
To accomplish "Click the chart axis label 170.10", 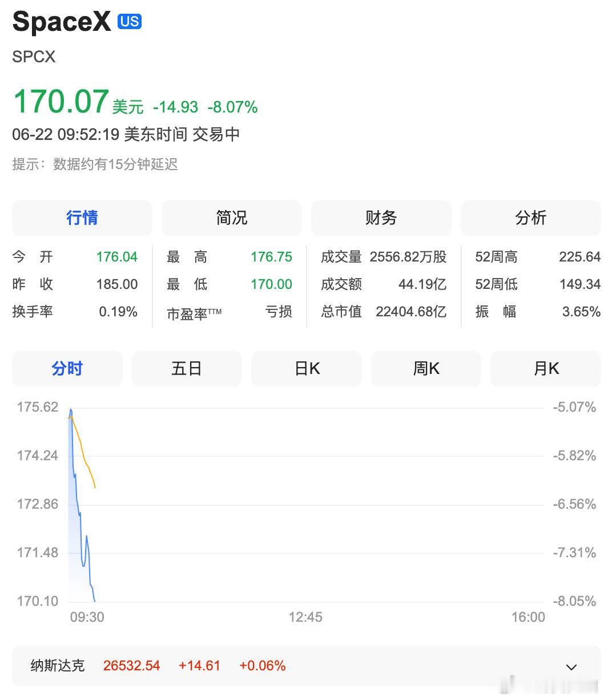I will (x=38, y=601).
